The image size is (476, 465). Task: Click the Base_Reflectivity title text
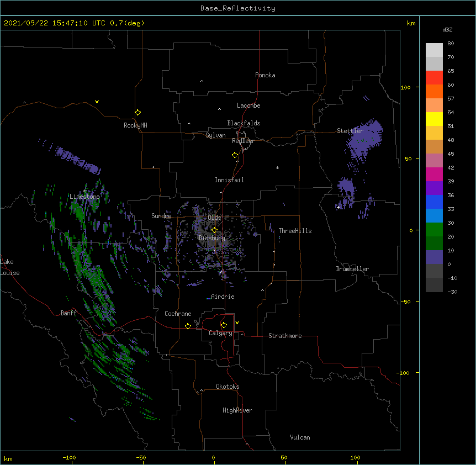click(x=238, y=8)
